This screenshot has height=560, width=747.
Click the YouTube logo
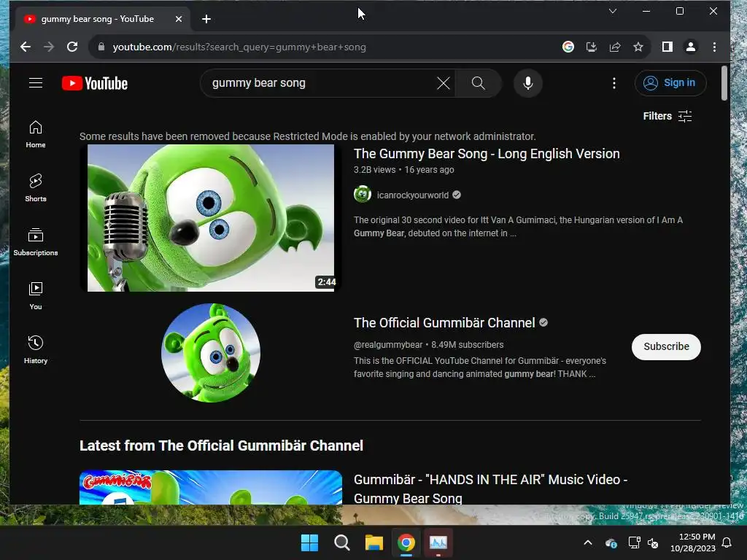click(x=95, y=83)
